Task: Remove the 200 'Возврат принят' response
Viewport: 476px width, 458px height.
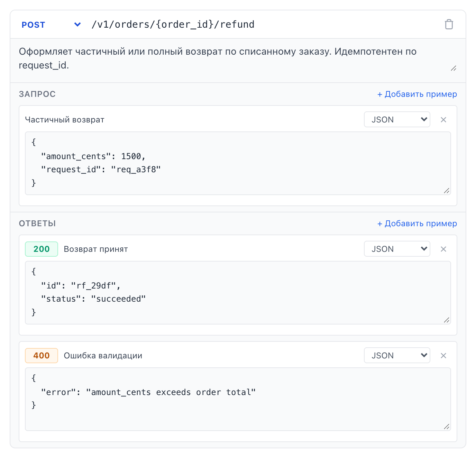Action: [443, 249]
